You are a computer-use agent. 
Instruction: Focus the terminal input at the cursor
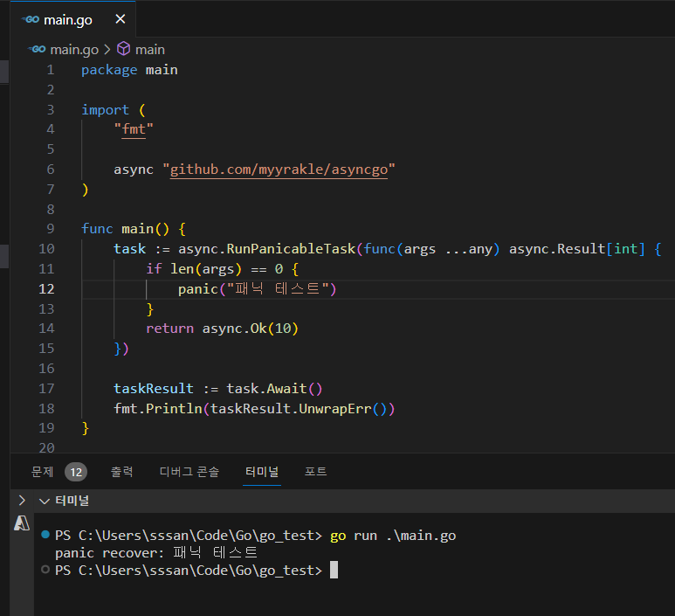(x=334, y=570)
